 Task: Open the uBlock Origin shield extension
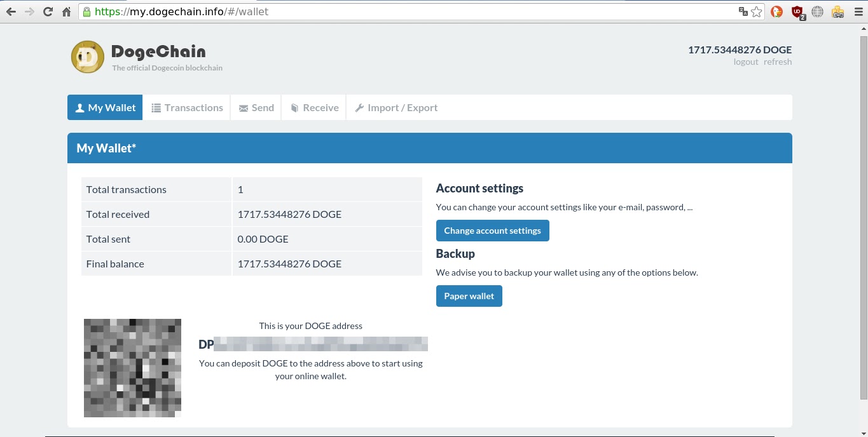pyautogui.click(x=797, y=11)
